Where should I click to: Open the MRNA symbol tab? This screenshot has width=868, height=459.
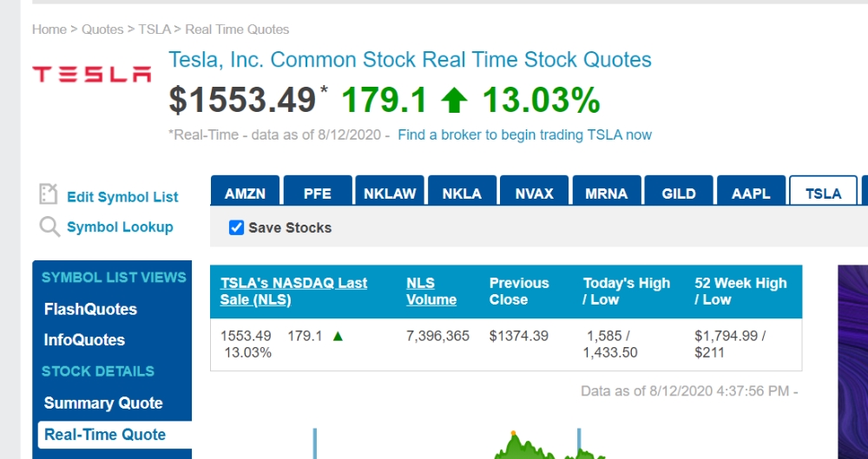pyautogui.click(x=607, y=191)
